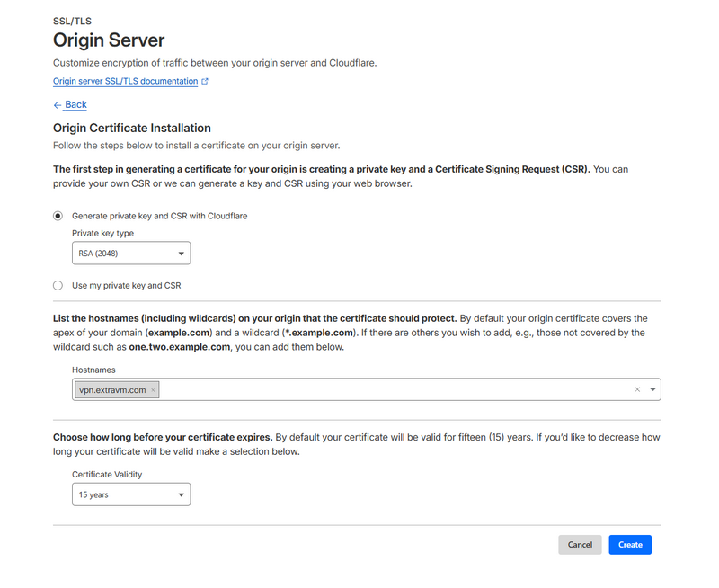This screenshot has height=588, width=719.
Task: Click the caret icon on the 15 years selector
Action: point(180,494)
